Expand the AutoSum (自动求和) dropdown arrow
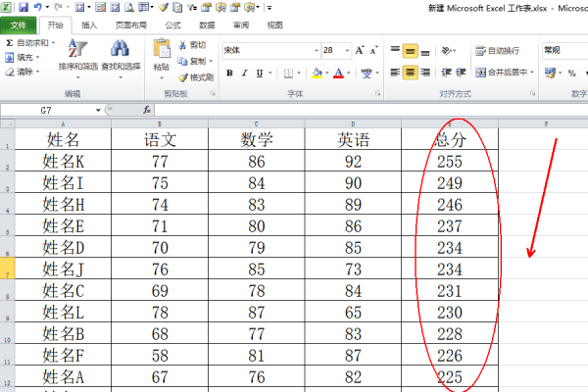Screen dimensions: 588x392 tap(53, 43)
